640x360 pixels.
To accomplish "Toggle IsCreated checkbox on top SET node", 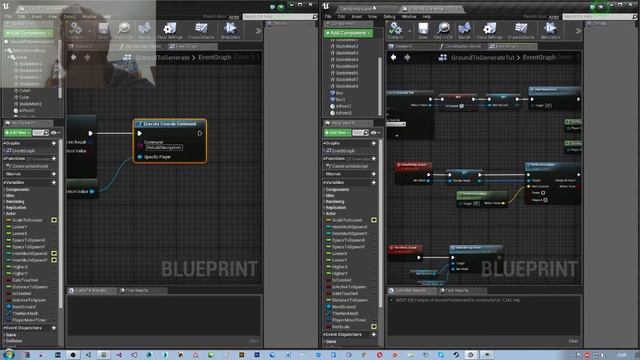I will [462, 106].
